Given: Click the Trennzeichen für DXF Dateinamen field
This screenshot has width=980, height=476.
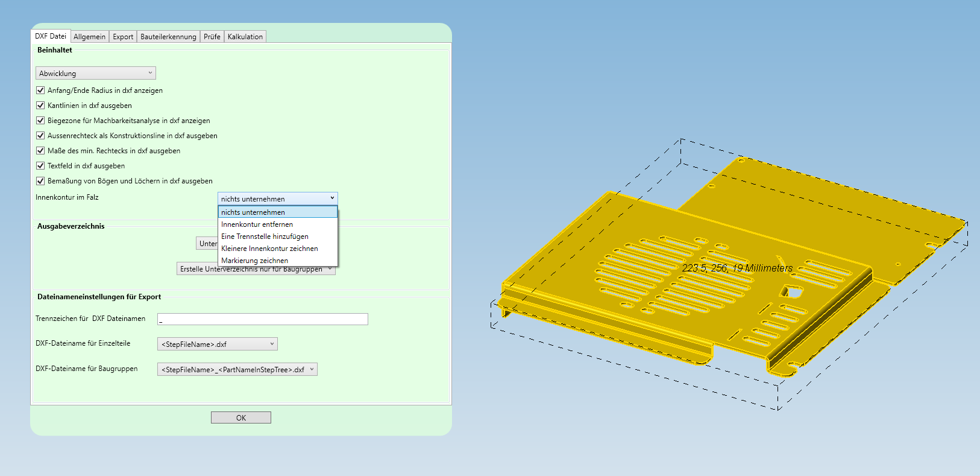Looking at the screenshot, I should point(262,319).
